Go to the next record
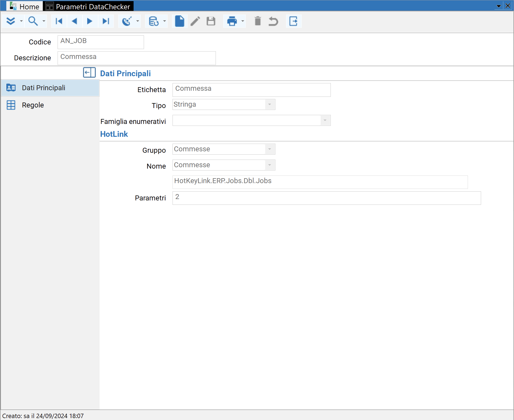Screen dimensions: 514x420 90,21
